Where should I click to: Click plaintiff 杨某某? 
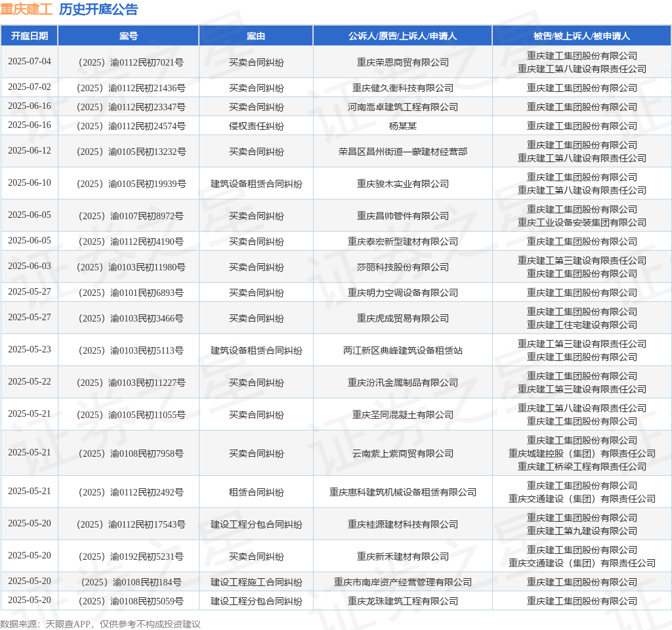coord(402,126)
